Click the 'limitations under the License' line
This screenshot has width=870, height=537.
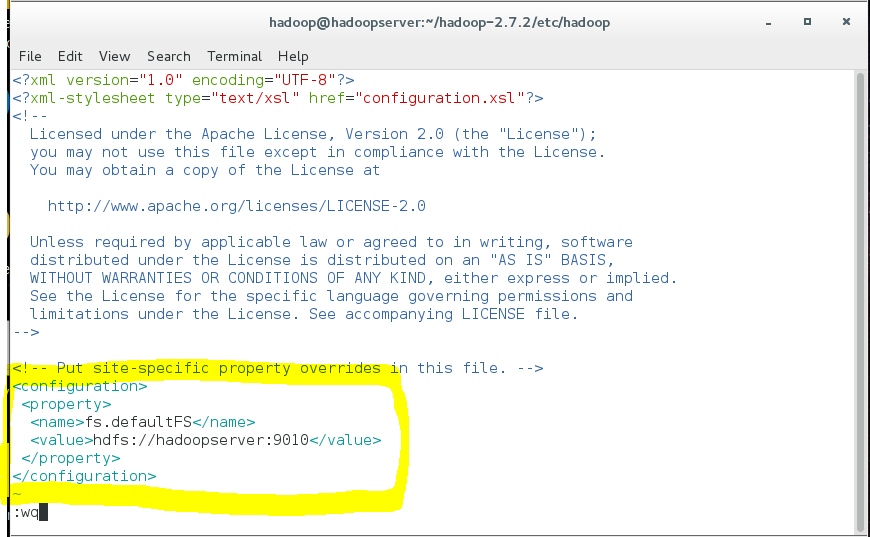tap(304, 314)
